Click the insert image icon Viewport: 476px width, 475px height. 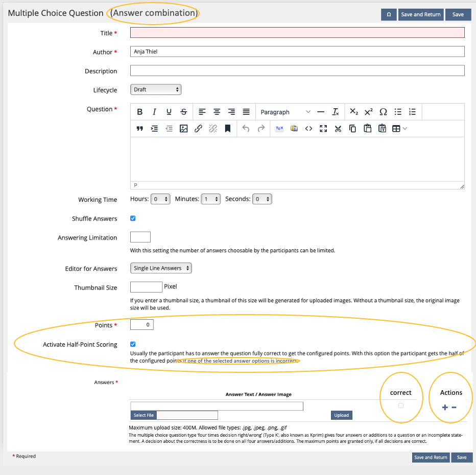[183, 129]
